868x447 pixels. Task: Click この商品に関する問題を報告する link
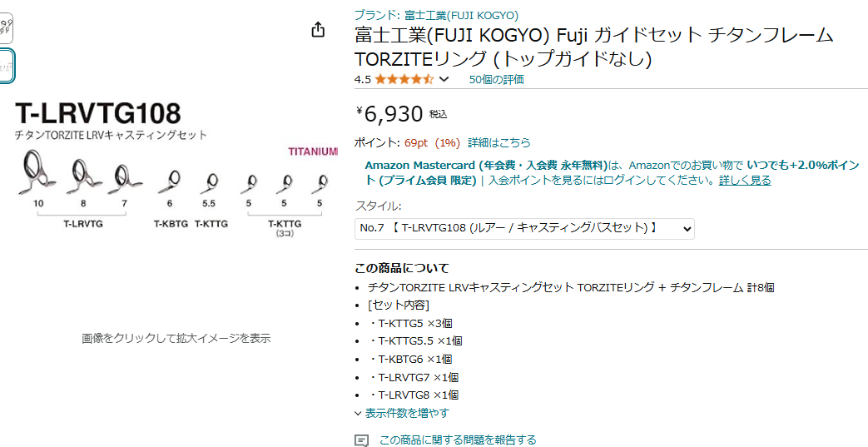(458, 440)
